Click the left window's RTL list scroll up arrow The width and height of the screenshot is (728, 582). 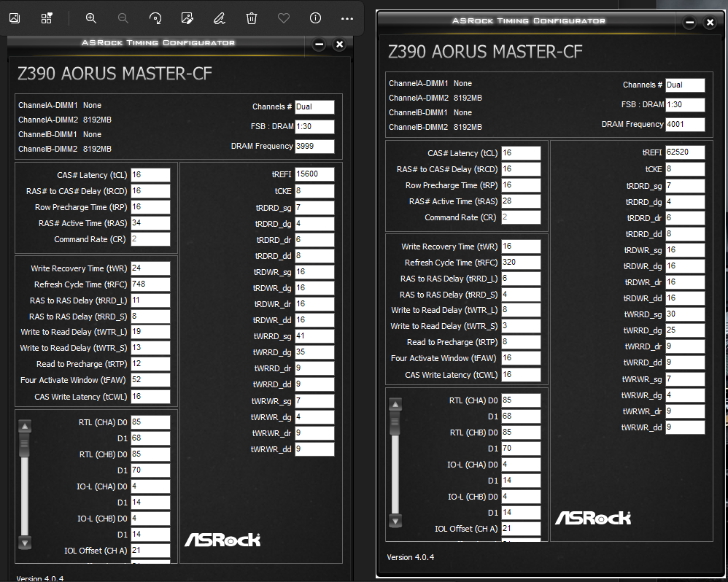25,426
